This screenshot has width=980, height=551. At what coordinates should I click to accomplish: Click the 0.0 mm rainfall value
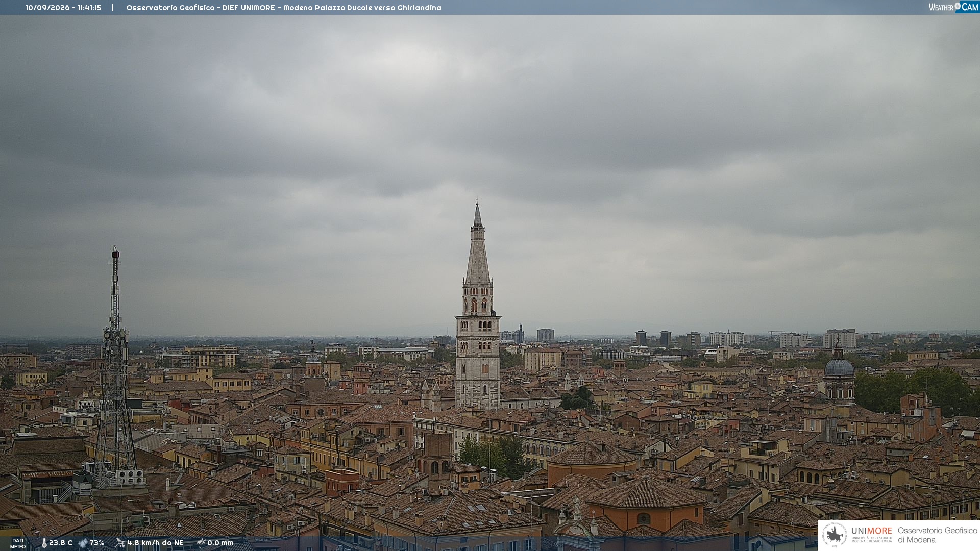(220, 543)
